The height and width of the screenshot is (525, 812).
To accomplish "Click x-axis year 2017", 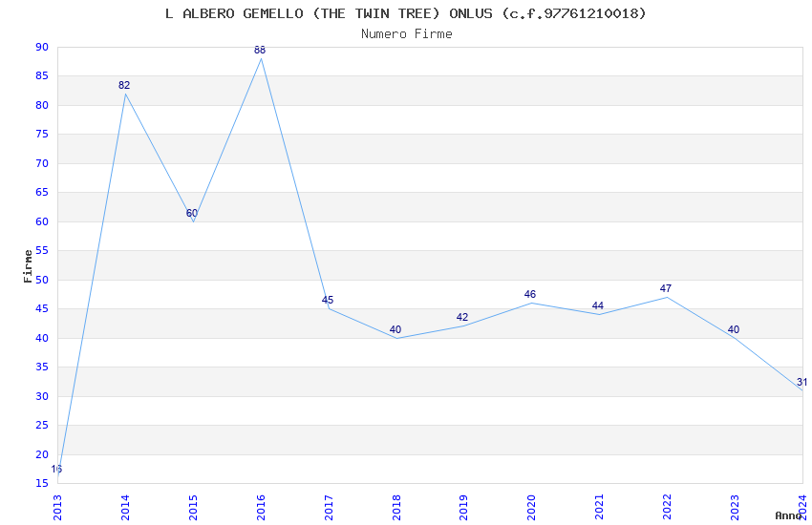I will pyautogui.click(x=329, y=507).
